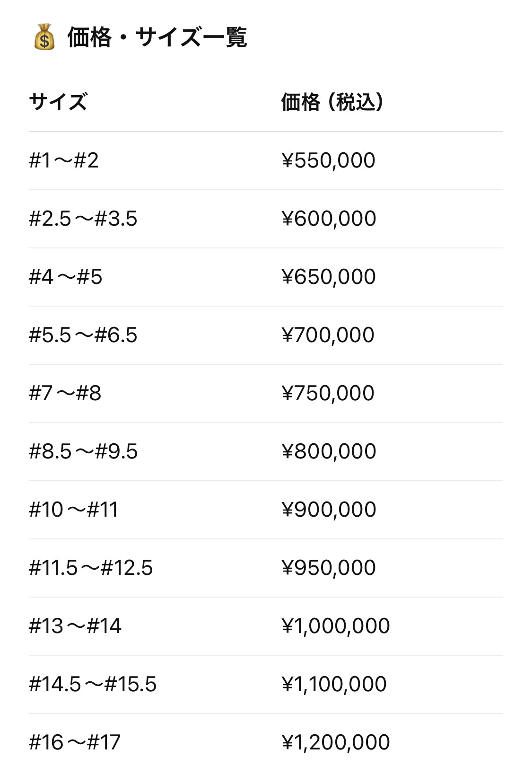Select the #10〜#11 size cell
This screenshot has width=532, height=775.
point(73,510)
